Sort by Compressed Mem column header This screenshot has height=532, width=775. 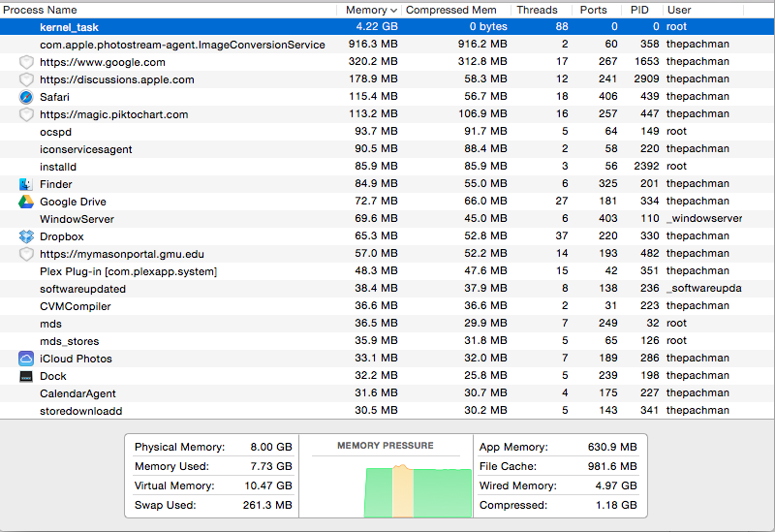450,10
